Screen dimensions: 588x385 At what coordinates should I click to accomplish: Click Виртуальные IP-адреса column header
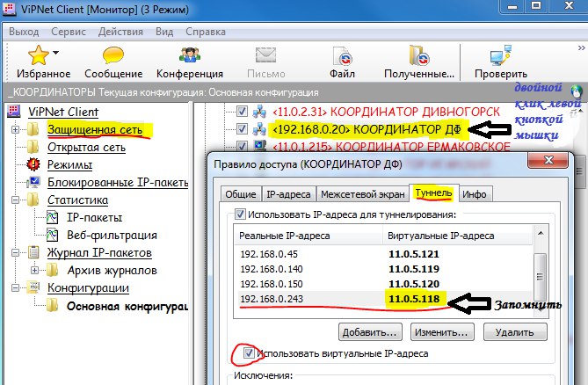458,236
